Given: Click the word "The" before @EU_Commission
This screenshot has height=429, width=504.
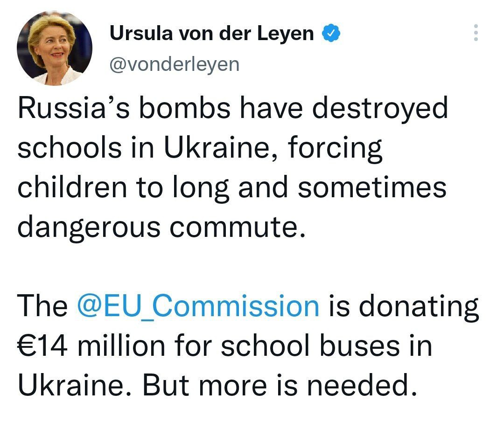Looking at the screenshot, I should coord(42,306).
